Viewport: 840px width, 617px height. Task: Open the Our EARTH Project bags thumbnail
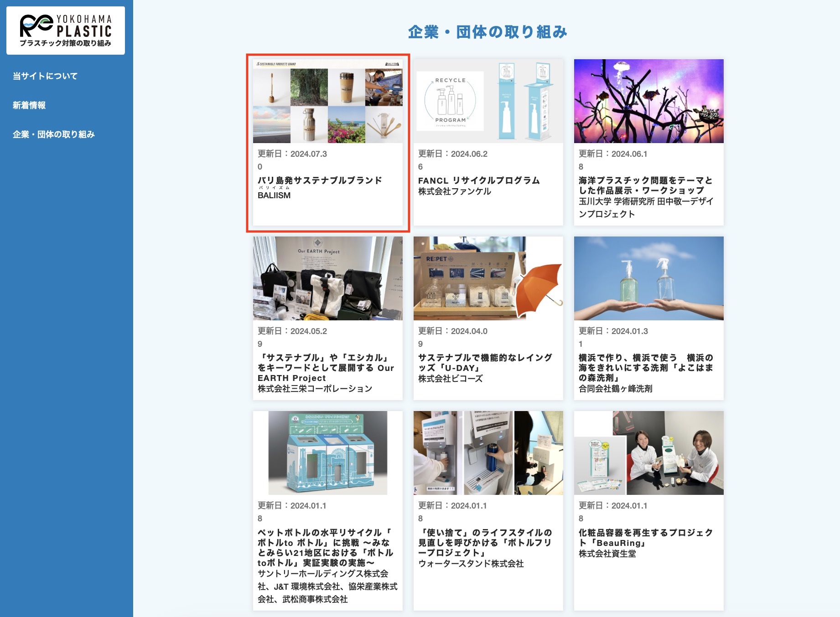coord(328,278)
